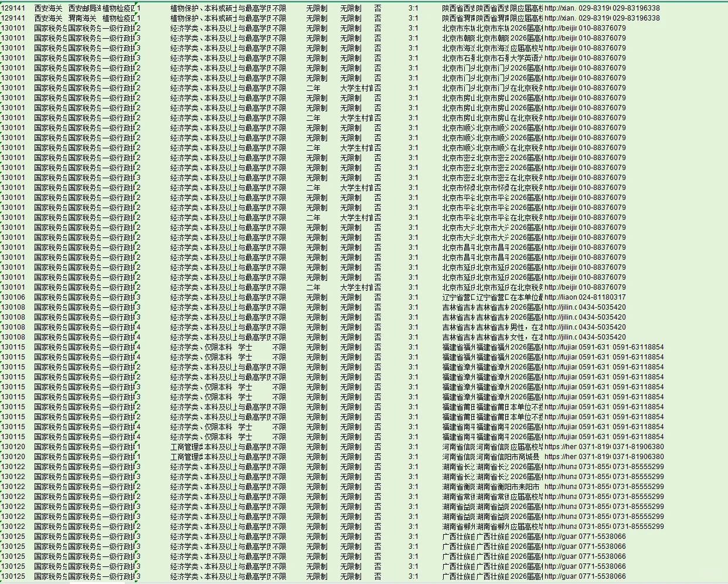The height and width of the screenshot is (584, 728).
Task: Select 植物检疫 cell in the 西安邮局 row
Action: tap(119, 8)
